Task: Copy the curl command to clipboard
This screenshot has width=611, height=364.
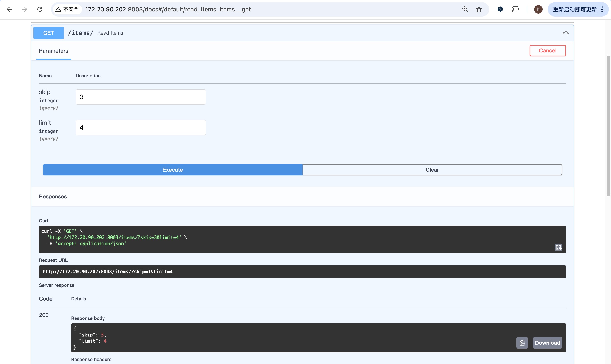Action: click(558, 248)
